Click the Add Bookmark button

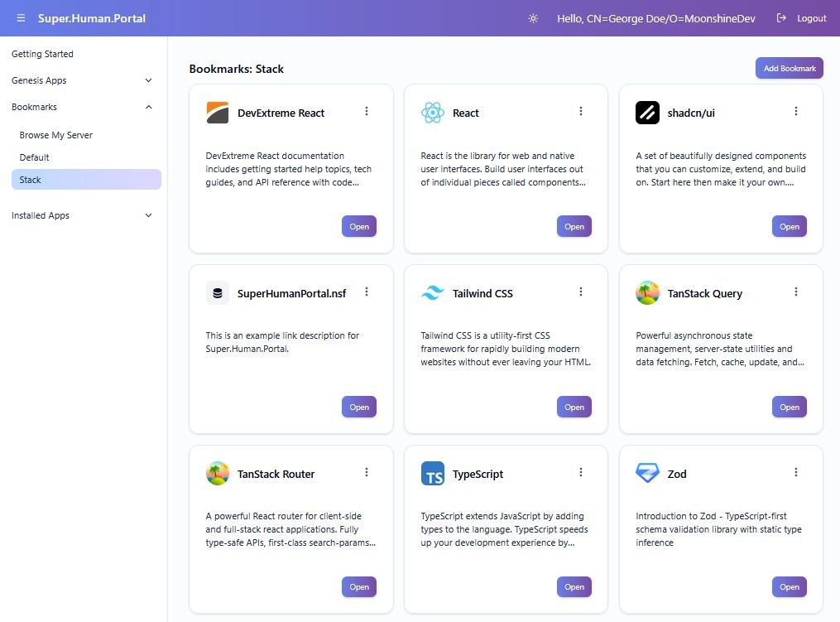(790, 68)
